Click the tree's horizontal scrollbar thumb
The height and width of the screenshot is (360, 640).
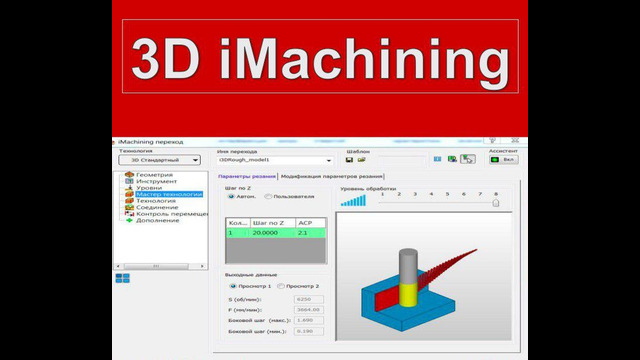pyautogui.click(x=156, y=266)
